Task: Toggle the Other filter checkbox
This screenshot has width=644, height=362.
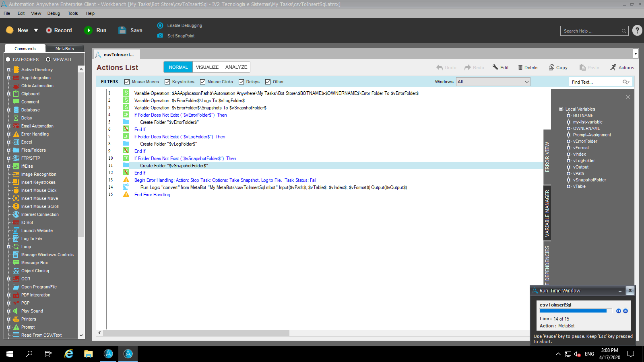Action: [268, 82]
